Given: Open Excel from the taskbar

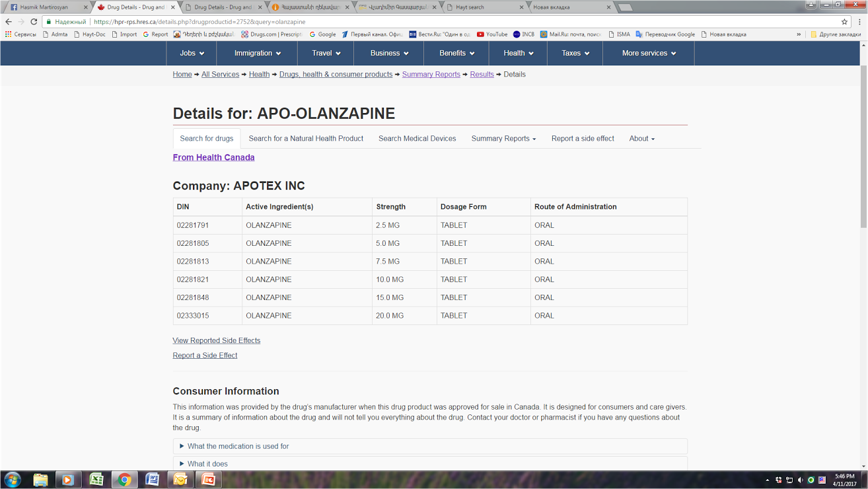Looking at the screenshot, I should 96,480.
